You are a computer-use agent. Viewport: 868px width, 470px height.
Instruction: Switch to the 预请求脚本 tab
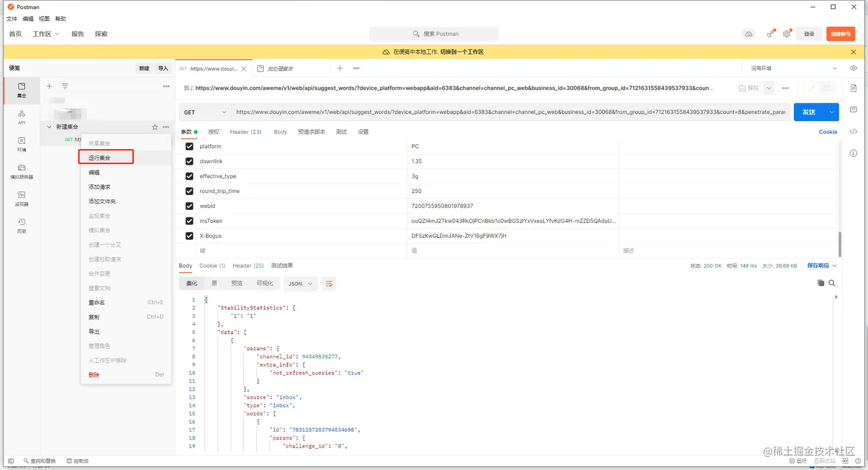tap(311, 132)
